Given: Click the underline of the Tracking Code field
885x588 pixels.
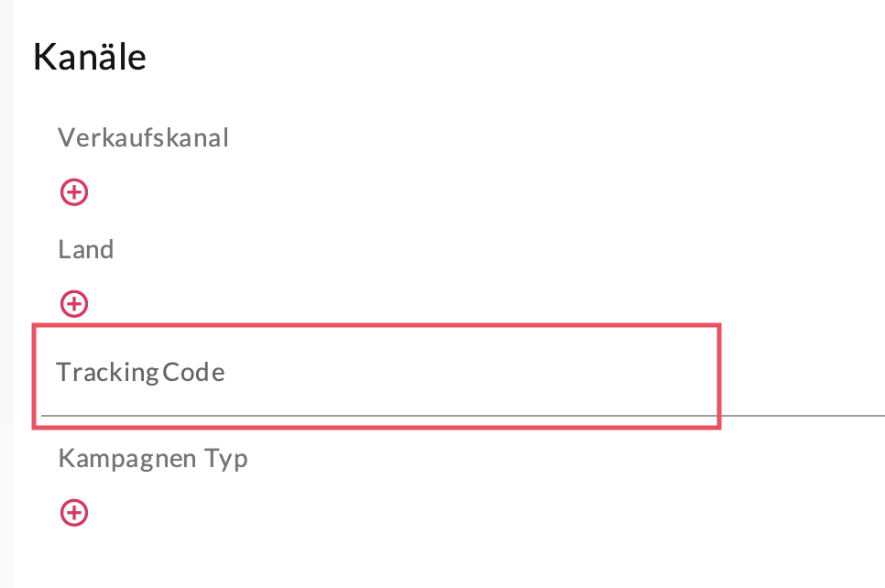Looking at the screenshot, I should 458,415.
